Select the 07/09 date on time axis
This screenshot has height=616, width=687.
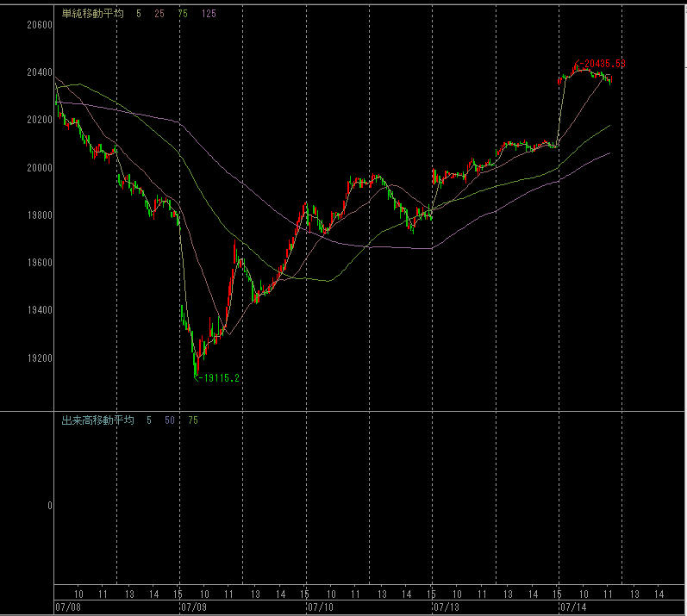(192, 607)
